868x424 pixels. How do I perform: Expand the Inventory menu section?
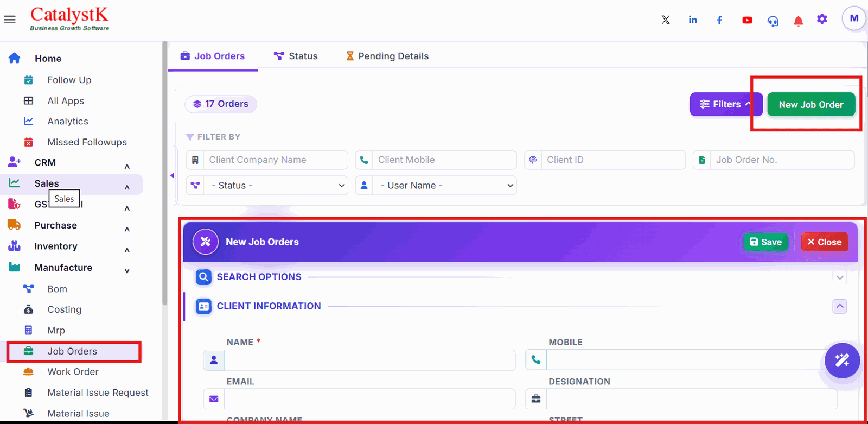(x=127, y=250)
